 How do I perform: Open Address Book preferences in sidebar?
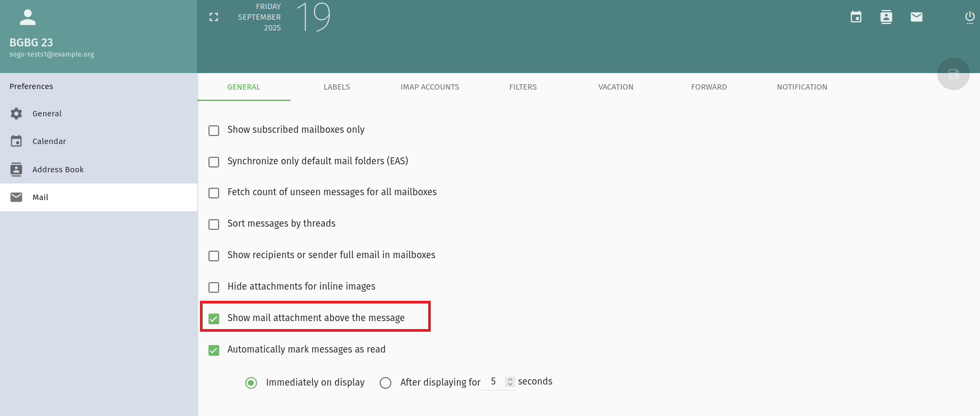pos(58,170)
